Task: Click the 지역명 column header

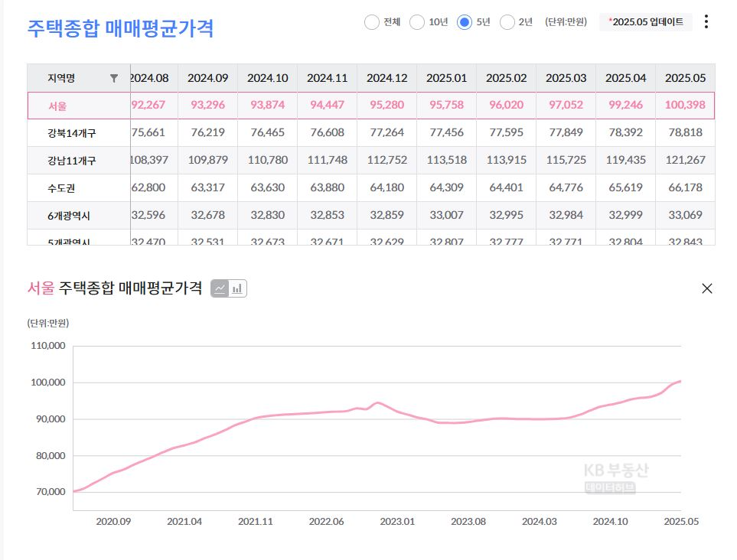Action: point(61,78)
